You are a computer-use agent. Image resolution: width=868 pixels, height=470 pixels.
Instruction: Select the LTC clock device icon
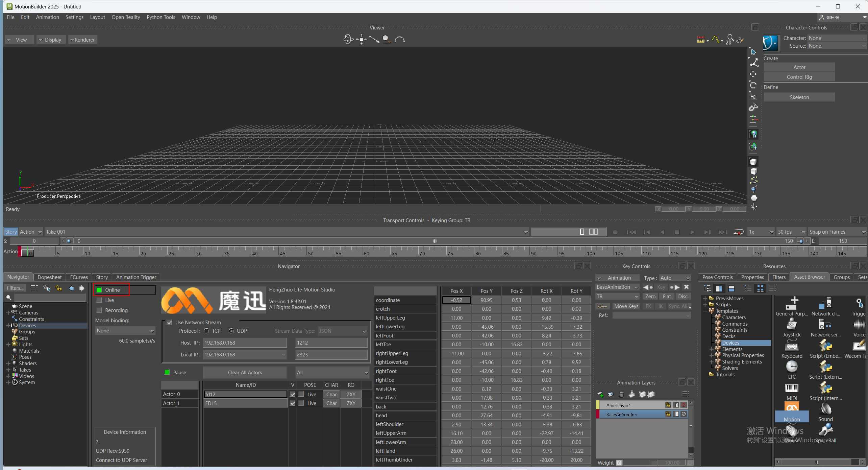(x=792, y=367)
